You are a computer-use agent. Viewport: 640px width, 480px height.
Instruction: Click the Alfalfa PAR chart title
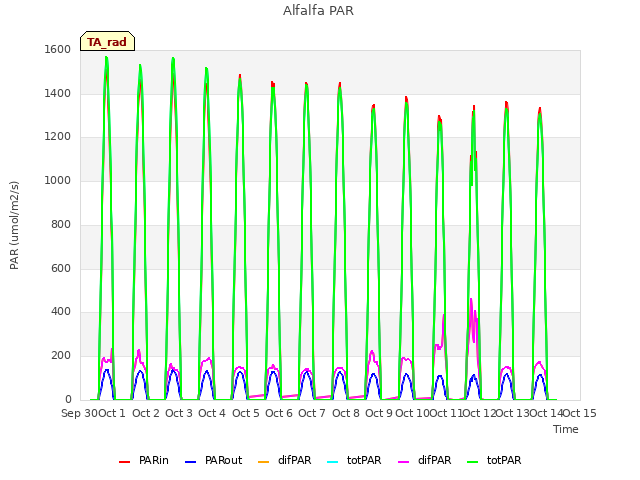pos(318,10)
